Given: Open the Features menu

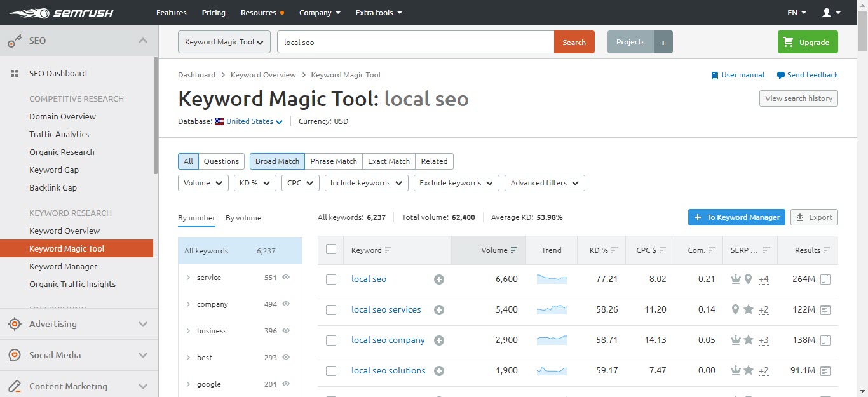Looking at the screenshot, I should click(x=172, y=13).
